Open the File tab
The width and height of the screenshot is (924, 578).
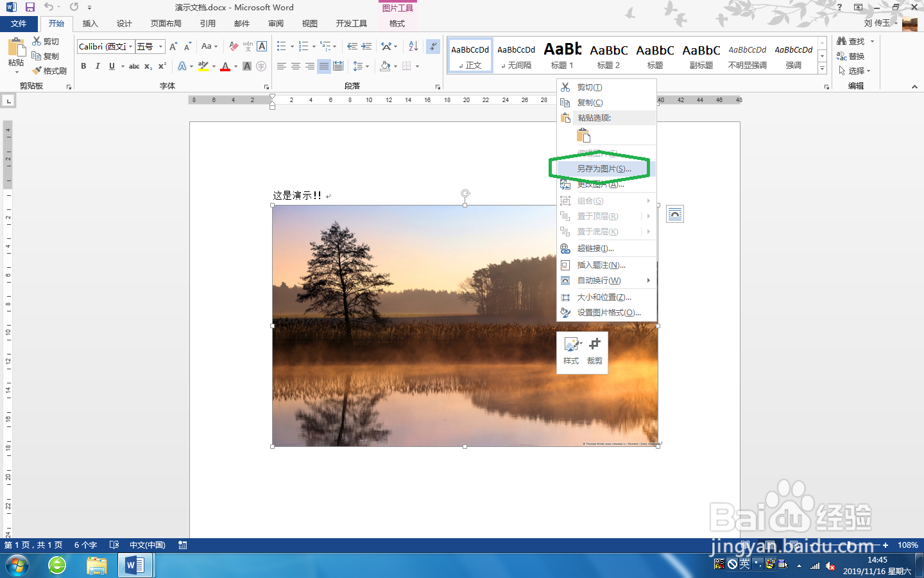(x=19, y=24)
